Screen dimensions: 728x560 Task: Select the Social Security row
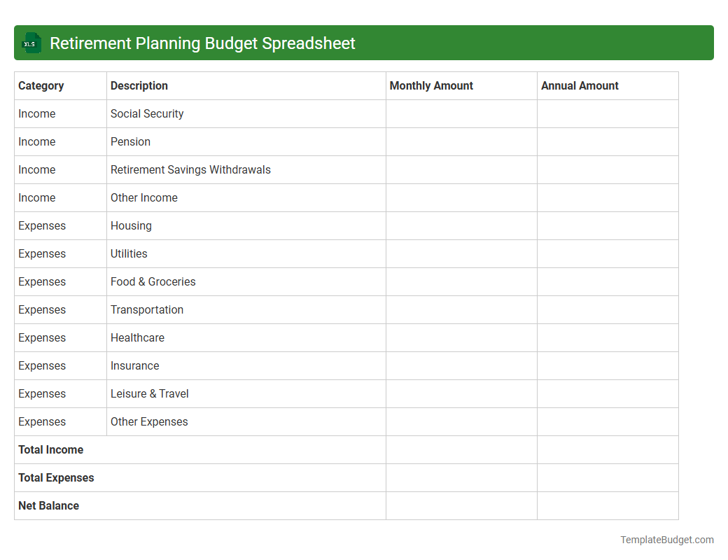pyautogui.click(x=147, y=113)
